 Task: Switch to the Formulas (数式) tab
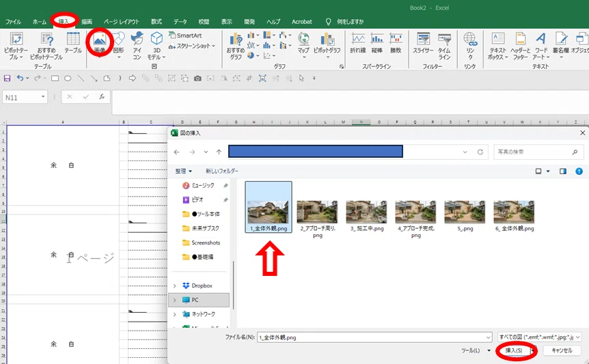[156, 22]
